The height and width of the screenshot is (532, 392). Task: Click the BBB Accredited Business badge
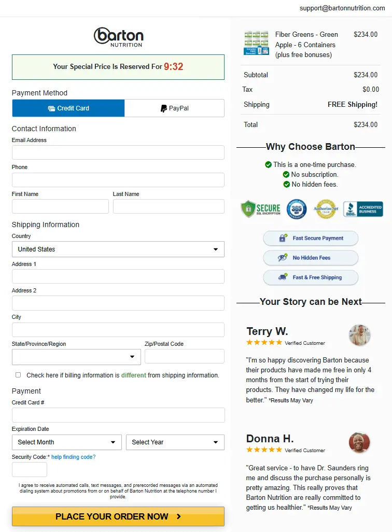click(363, 209)
